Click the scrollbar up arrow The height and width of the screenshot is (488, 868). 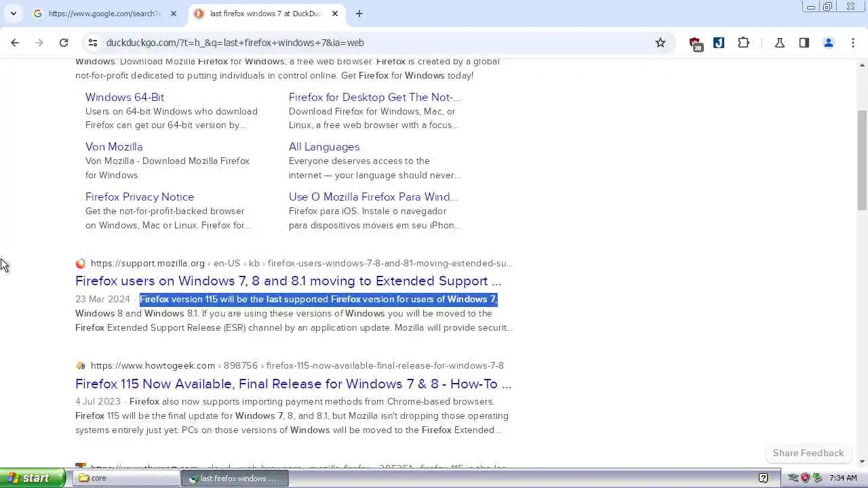tap(863, 65)
